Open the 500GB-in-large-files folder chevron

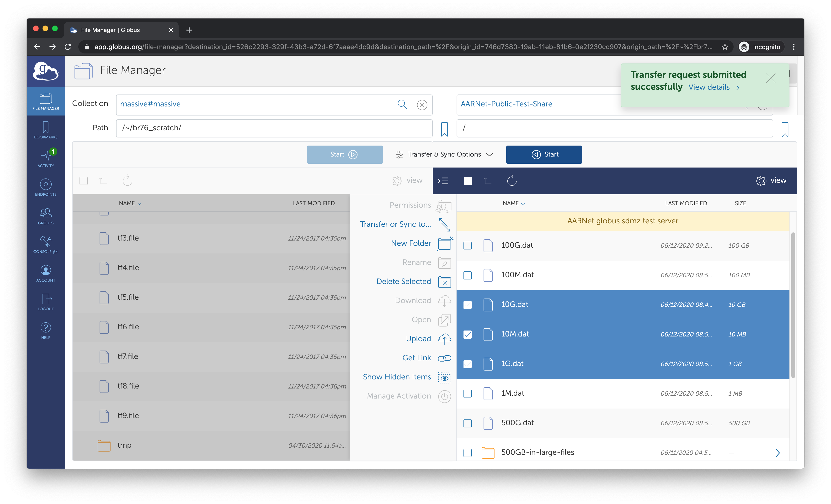777,452
